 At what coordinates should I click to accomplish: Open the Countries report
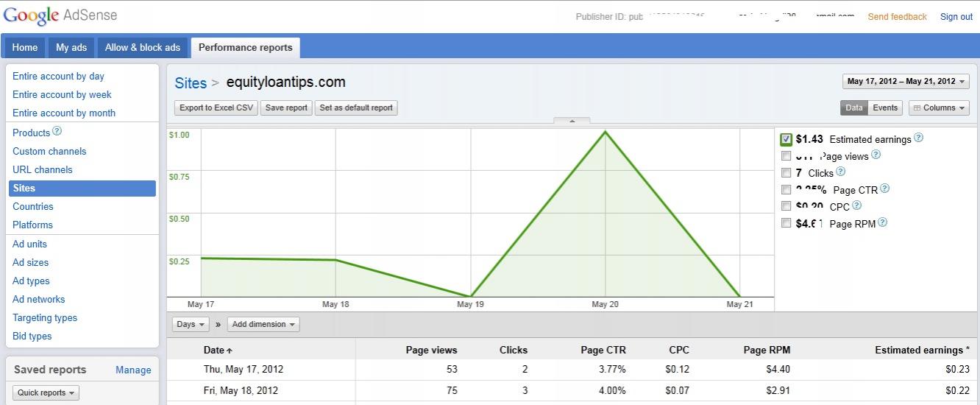33,206
